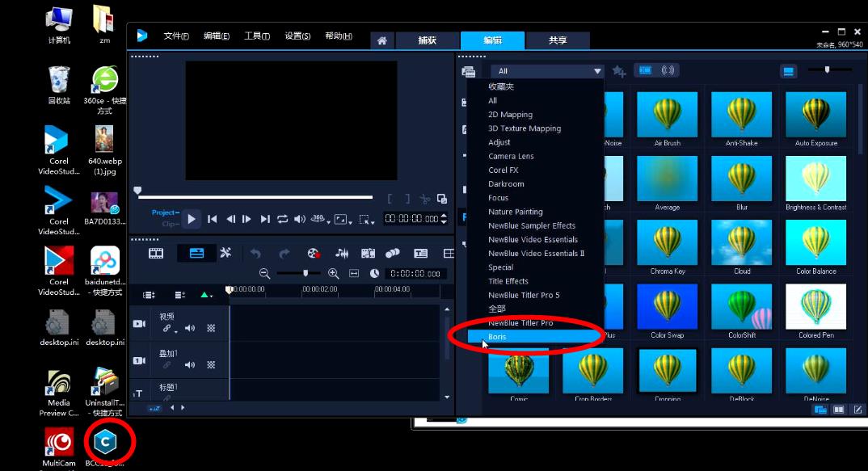Toggle track transparency on 叠加1 track
Viewport: 868px width, 471px height.
point(211,364)
